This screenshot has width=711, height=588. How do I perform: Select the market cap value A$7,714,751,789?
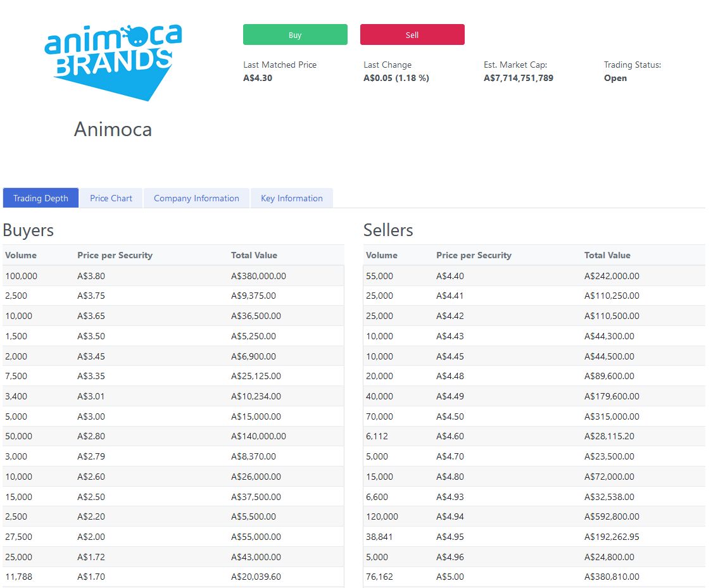pos(519,78)
